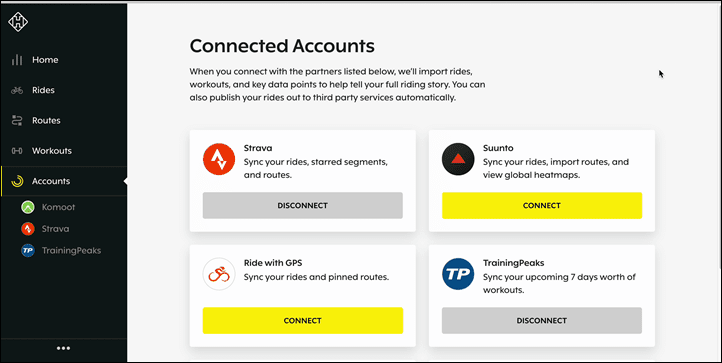Click the Suunto triangle logo

458,159
